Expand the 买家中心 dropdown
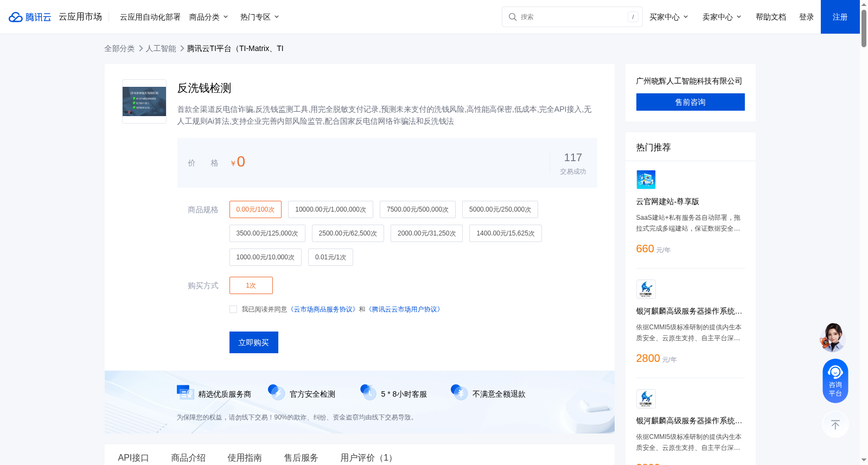 point(669,17)
